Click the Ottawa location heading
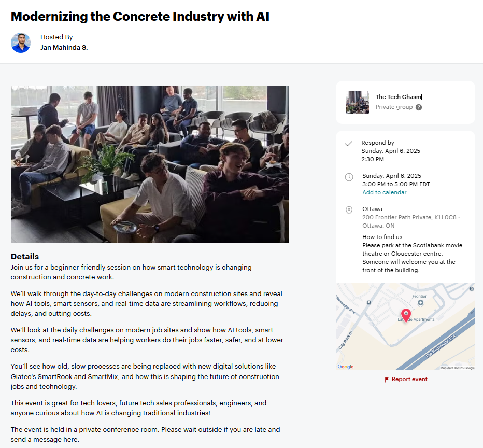483x448 pixels. click(372, 209)
